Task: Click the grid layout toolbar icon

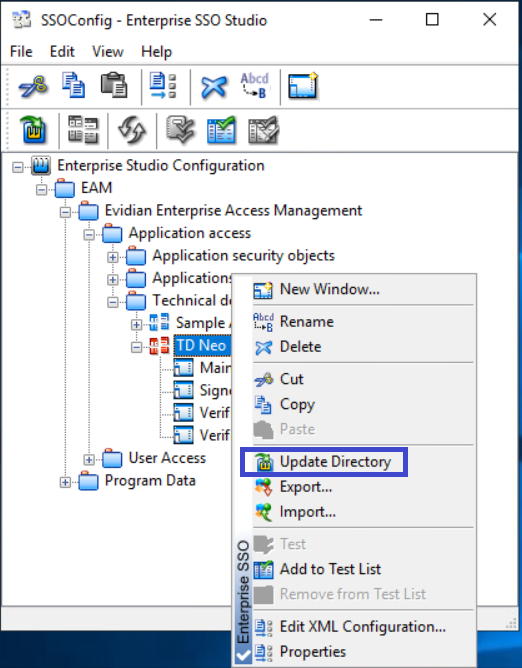Action: [83, 130]
